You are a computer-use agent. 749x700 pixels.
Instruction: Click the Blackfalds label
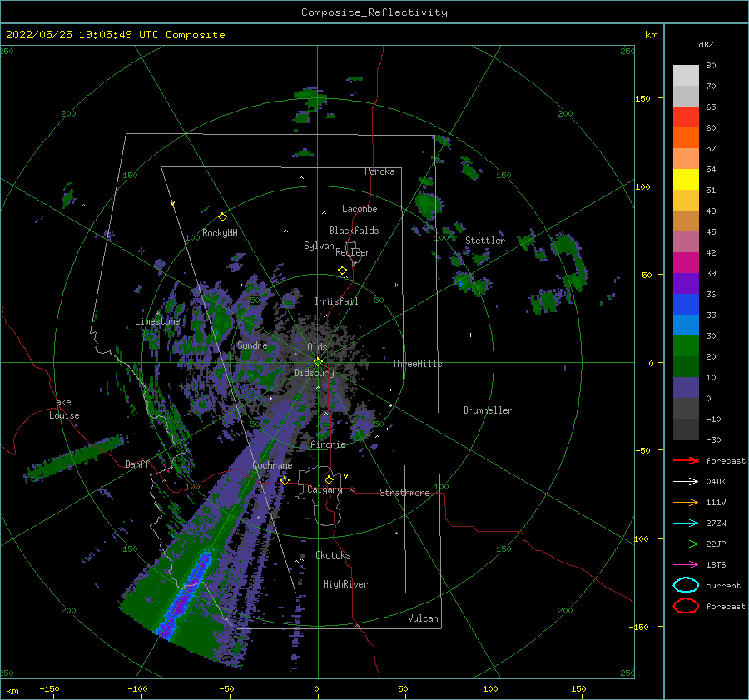point(354,231)
